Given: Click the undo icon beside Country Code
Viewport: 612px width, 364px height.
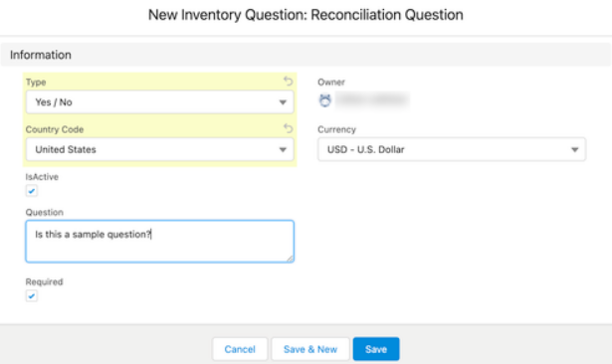Looking at the screenshot, I should (x=288, y=128).
